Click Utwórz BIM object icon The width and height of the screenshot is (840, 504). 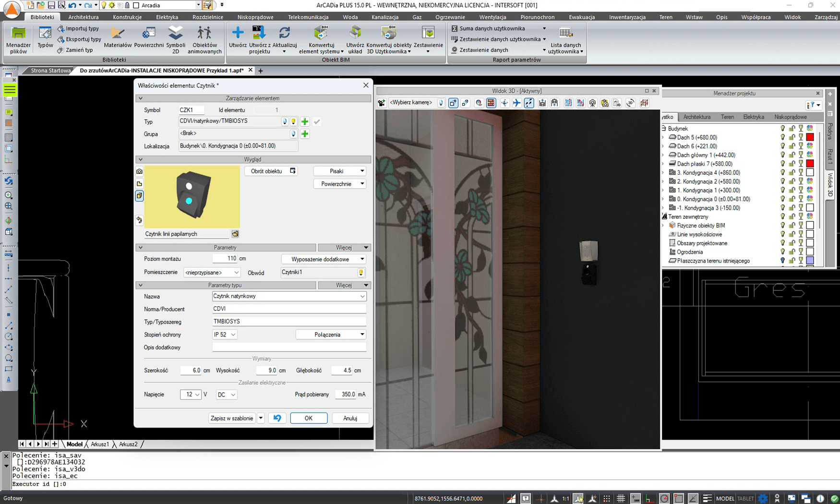coord(238,37)
